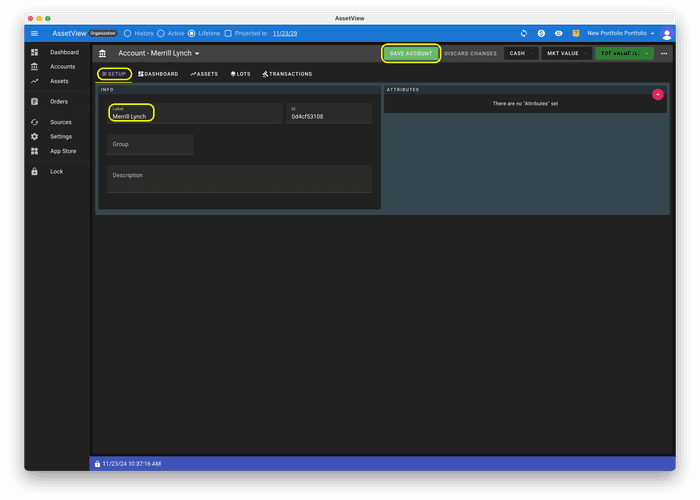Add an attribute with the pink plus button
The image size is (700, 500).
point(657,94)
